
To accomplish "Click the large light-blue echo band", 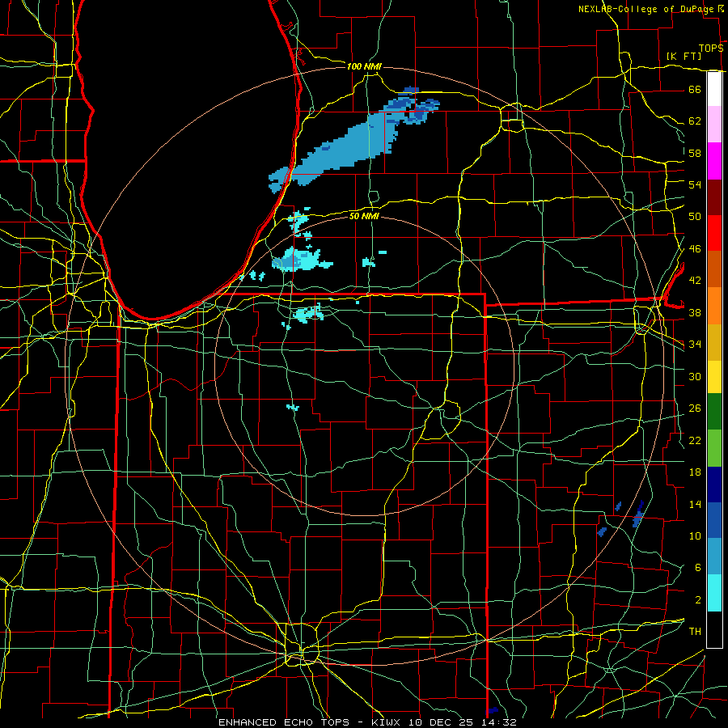I will point(353,144).
